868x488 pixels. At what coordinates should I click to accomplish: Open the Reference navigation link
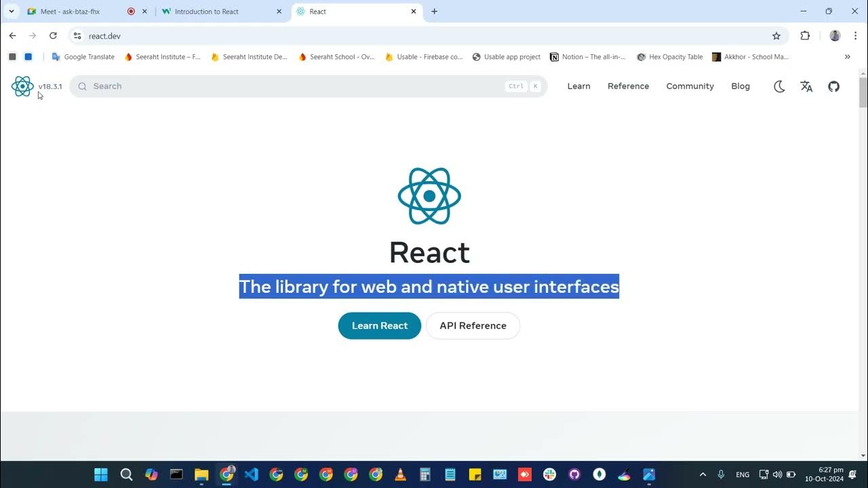pyautogui.click(x=628, y=86)
